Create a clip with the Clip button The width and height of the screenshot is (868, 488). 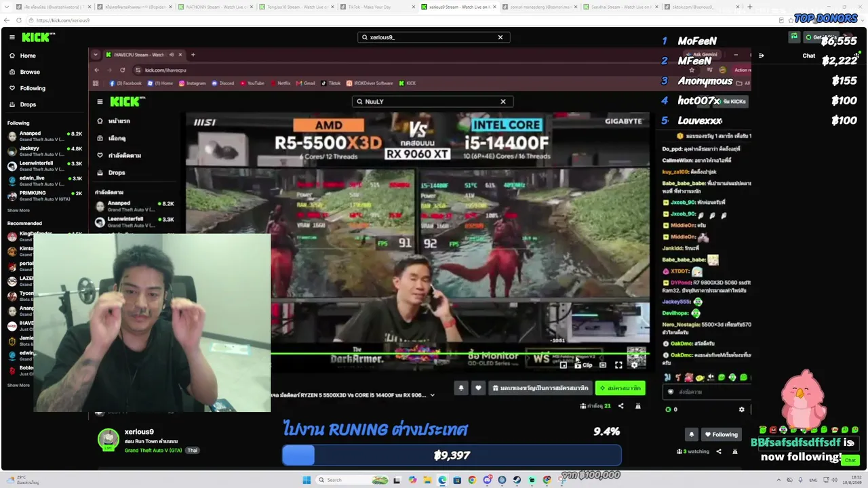pyautogui.click(x=583, y=365)
